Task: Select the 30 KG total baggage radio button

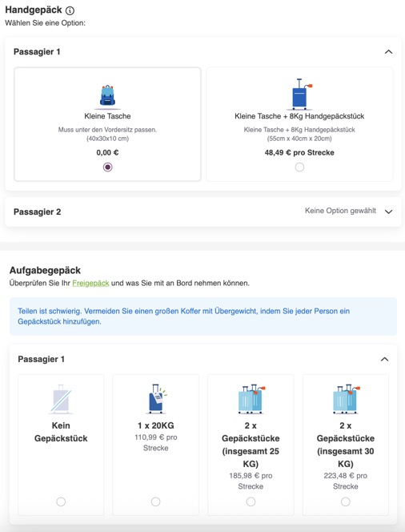Action: [x=346, y=502]
